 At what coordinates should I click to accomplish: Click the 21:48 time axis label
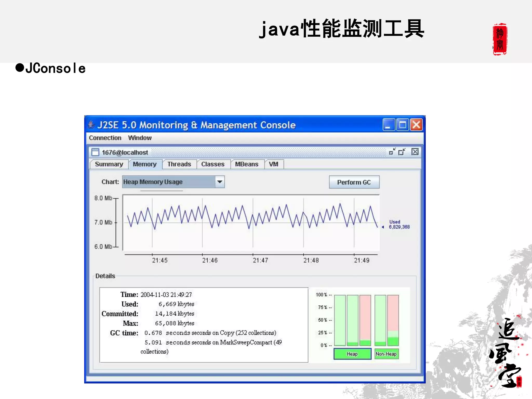[311, 260]
